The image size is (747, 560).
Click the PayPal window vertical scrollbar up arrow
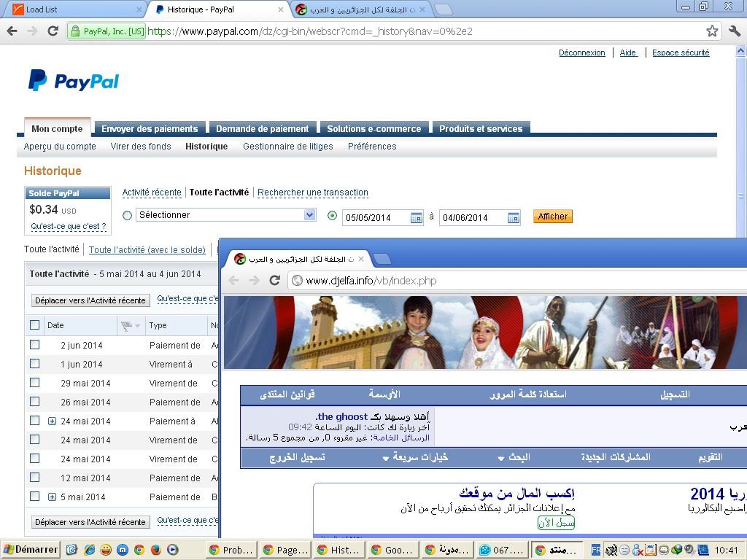741,50
